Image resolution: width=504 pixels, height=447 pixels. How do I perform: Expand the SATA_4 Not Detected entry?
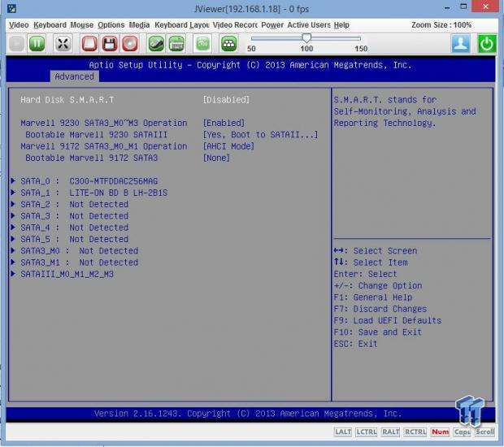(x=69, y=228)
